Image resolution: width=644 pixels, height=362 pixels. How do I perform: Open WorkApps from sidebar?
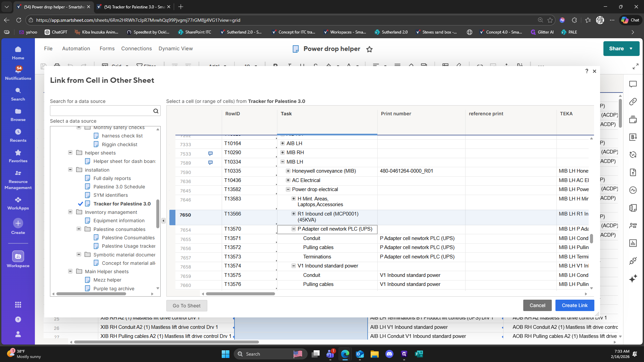[18, 203]
